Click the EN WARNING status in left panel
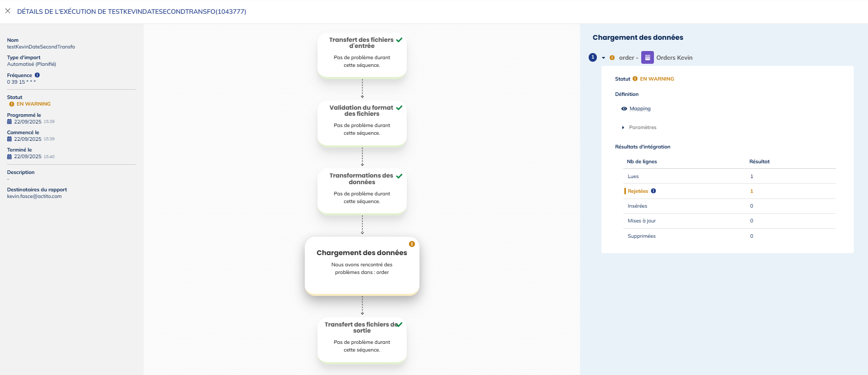Viewport: 868px width, 375px height. (x=34, y=104)
